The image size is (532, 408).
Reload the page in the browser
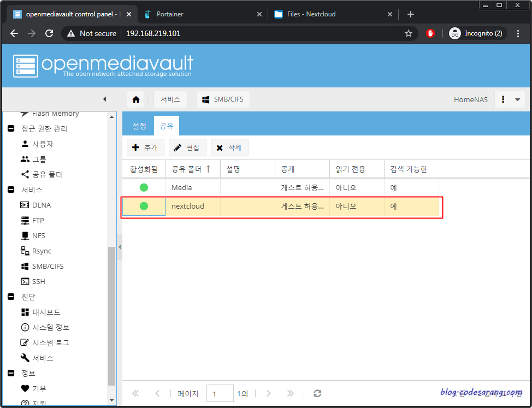click(50, 33)
